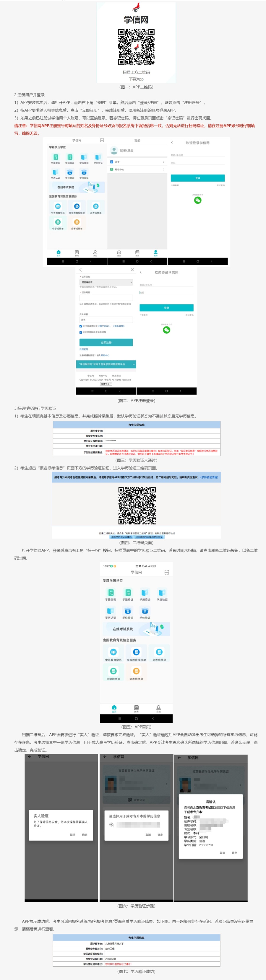Open 在线考试系统 banner in 图五 app home
Screen dimensions: 266x980
(x=136, y=629)
